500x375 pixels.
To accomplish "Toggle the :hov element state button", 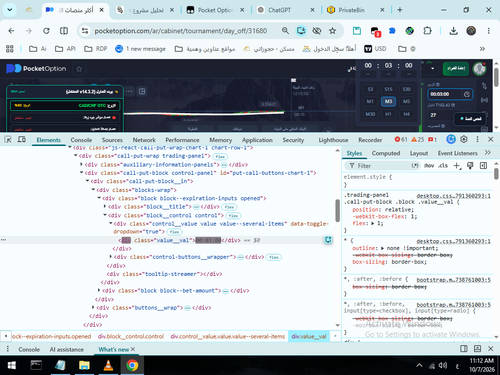I will [429, 166].
